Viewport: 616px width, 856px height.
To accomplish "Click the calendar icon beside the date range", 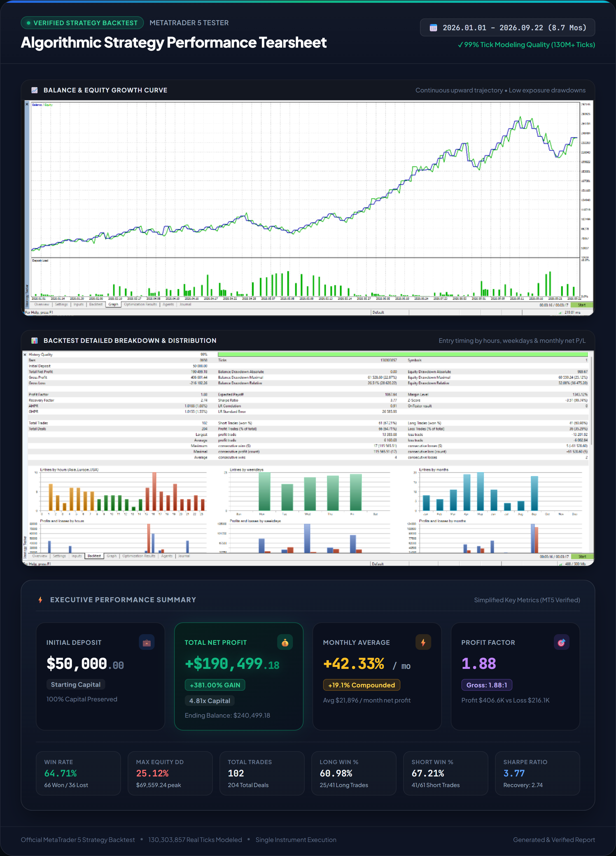I will (433, 28).
